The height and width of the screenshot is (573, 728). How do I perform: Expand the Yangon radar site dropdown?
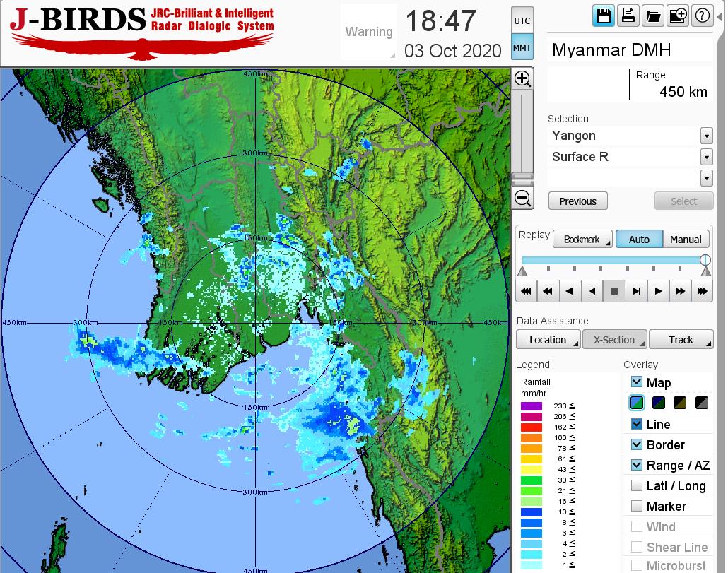[706, 136]
